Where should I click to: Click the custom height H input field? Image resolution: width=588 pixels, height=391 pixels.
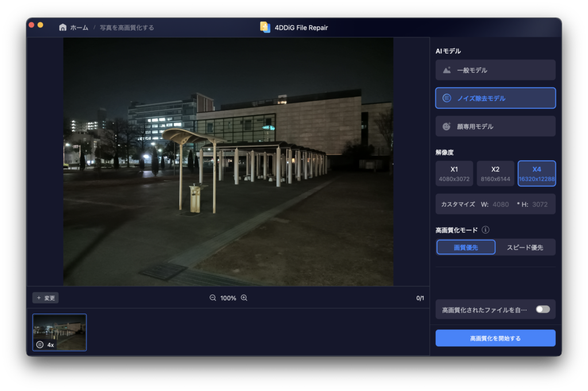[539, 204]
